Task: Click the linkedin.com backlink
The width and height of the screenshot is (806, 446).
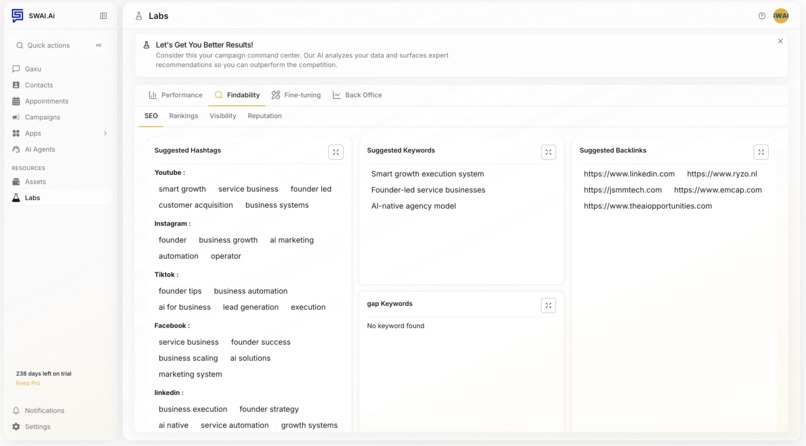Action: point(629,174)
